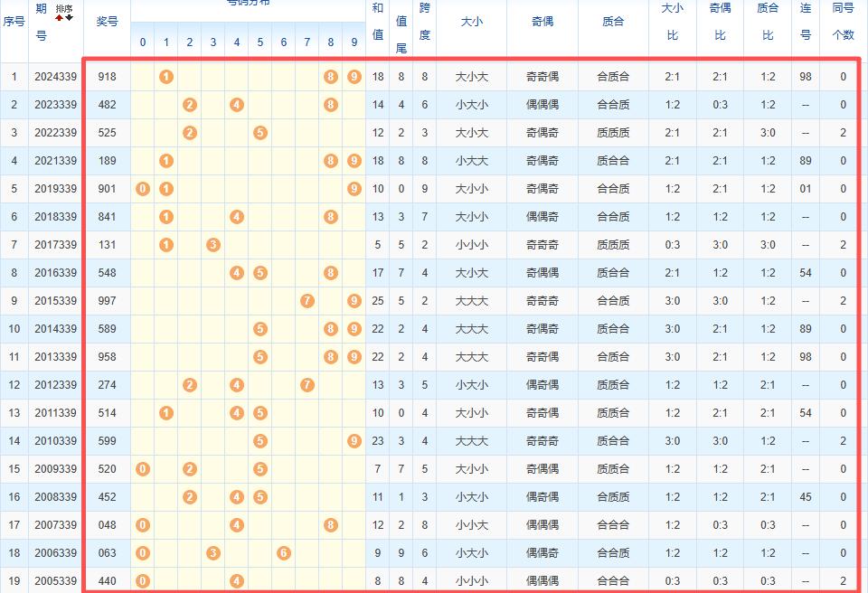Click the 同号个数 column header
This screenshot has height=593, width=868.
click(843, 22)
